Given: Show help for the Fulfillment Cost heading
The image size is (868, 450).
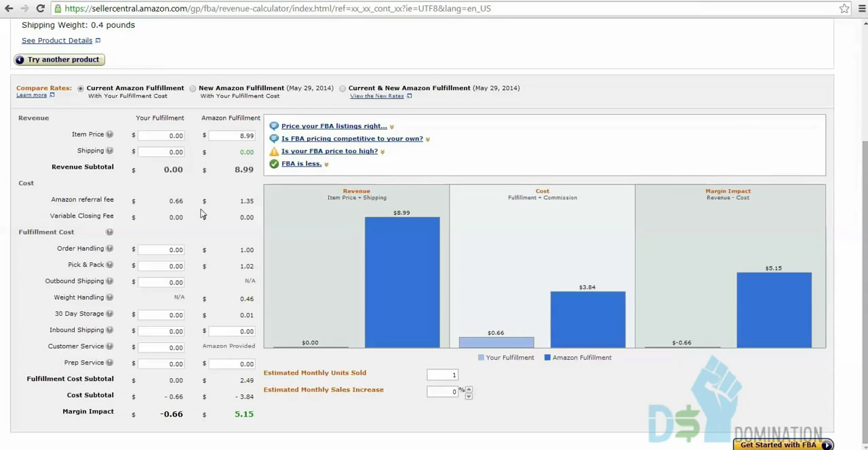Looking at the screenshot, I should pyautogui.click(x=110, y=232).
